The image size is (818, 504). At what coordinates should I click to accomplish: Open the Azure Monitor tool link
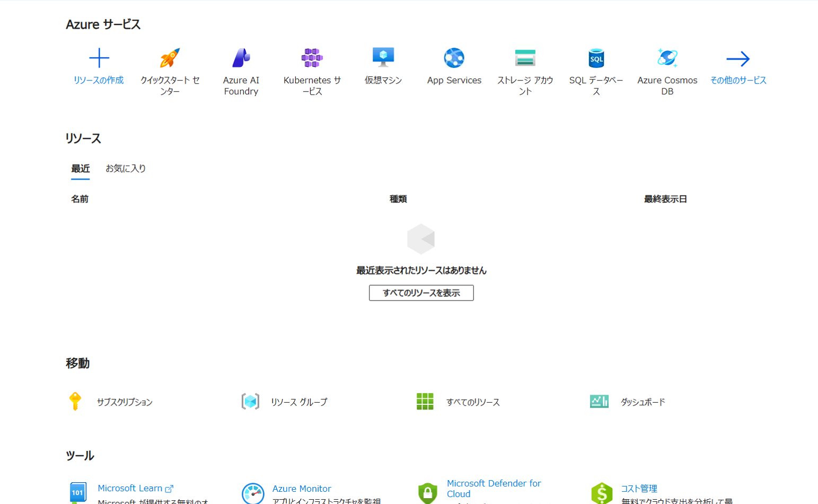click(x=301, y=489)
